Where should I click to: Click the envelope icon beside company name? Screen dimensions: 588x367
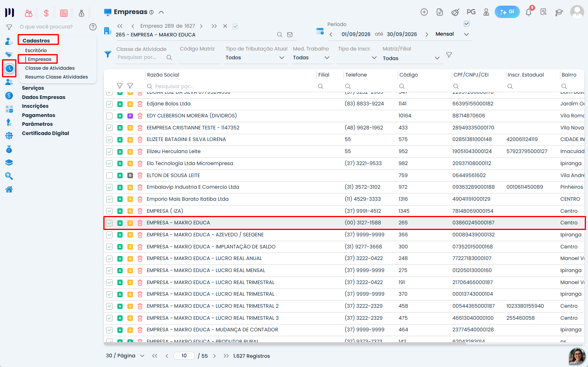coord(290,35)
